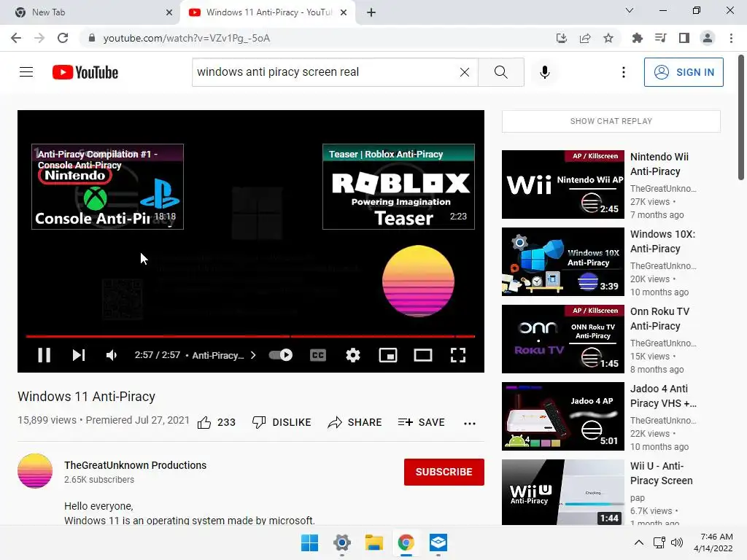This screenshot has height=560, width=747.
Task: Subscribe to TheGreatUnknown Productions
Action: click(444, 472)
